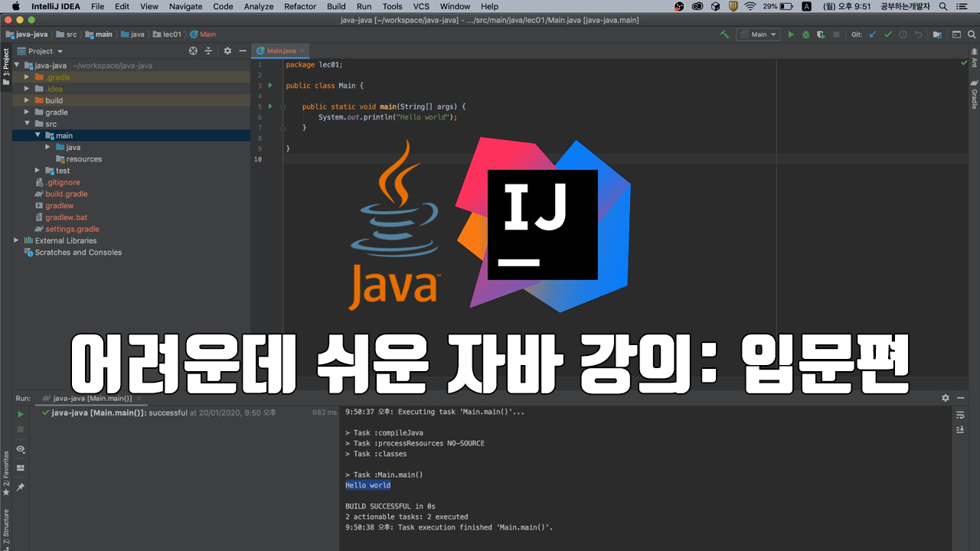Select gradlew file in tree
Image resolution: width=980 pixels, height=551 pixels.
pos(59,206)
